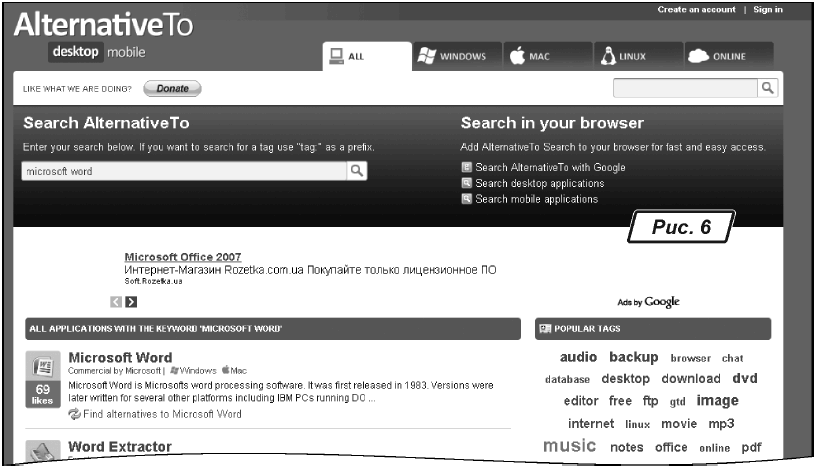Click the Create an account link
Viewport: 815px width, 468px height.
tap(696, 9)
